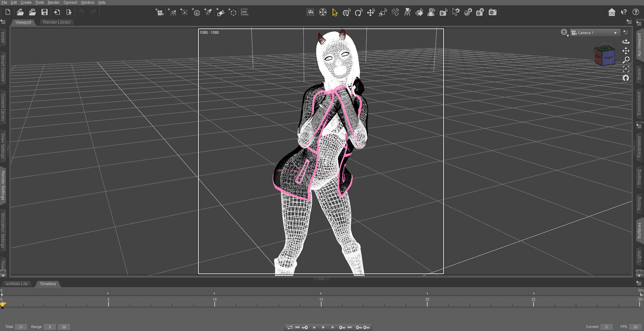The height and width of the screenshot is (331, 644).
Task: Jump to the last frame
Action: pos(350,327)
